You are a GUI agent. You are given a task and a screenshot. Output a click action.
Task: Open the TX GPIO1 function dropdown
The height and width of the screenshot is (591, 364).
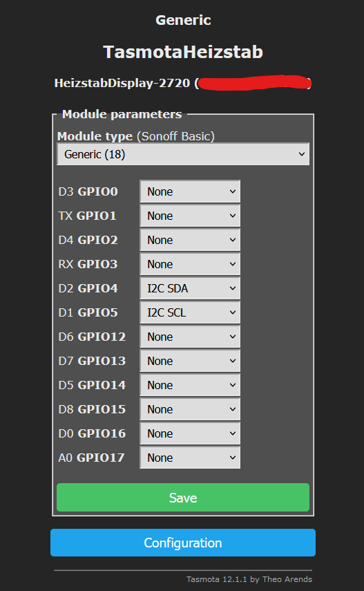(190, 216)
